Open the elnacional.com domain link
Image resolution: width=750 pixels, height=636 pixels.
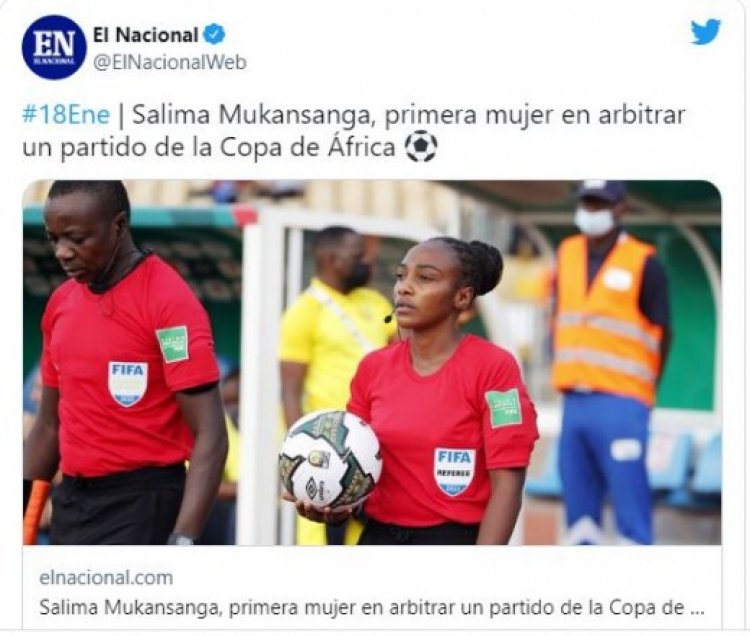pyautogui.click(x=106, y=578)
